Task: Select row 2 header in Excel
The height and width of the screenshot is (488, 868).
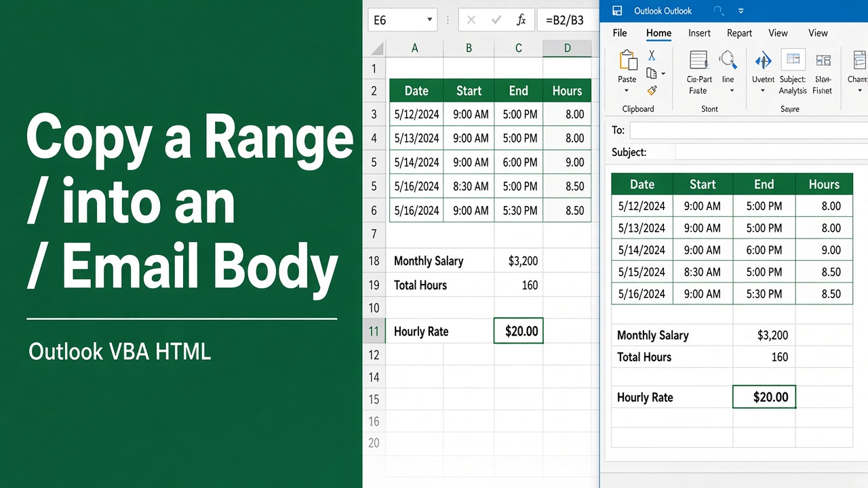Action: [374, 91]
